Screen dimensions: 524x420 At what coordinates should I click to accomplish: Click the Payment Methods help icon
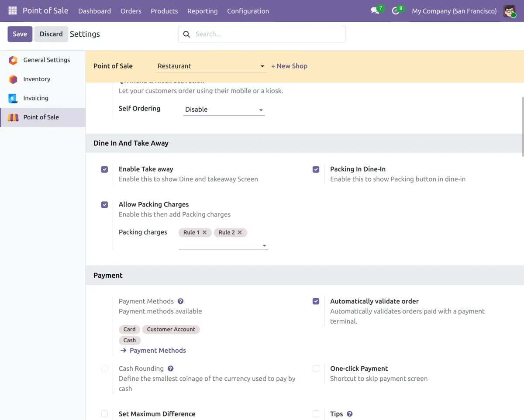[x=180, y=301]
